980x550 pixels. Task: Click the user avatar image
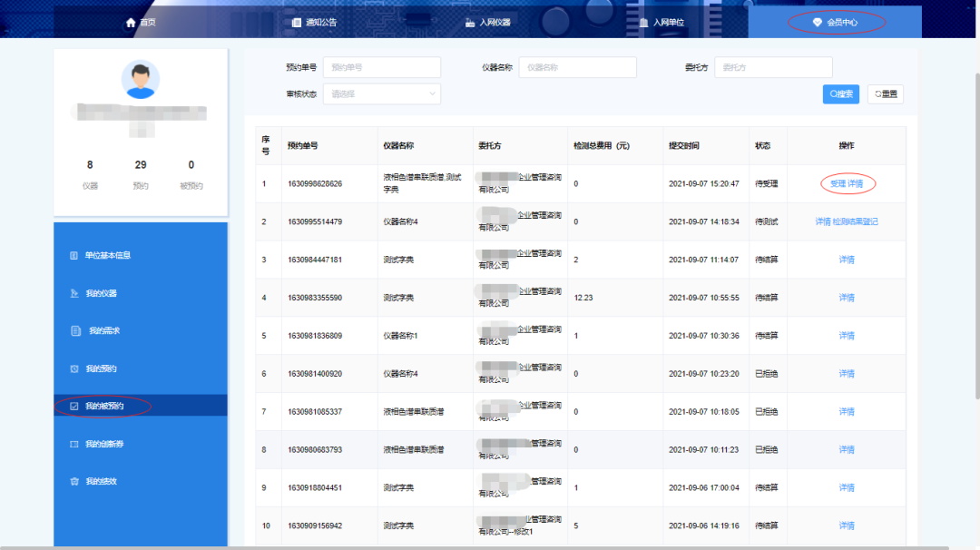point(141,80)
